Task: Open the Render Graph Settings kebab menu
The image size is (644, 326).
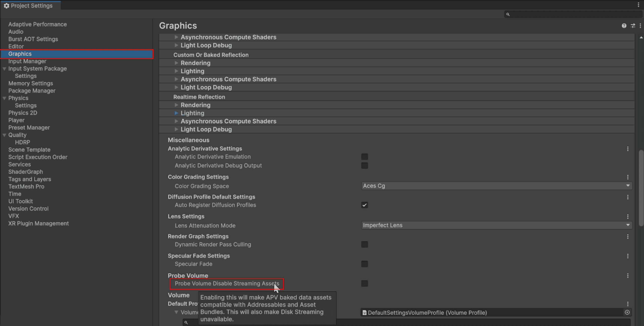Action: click(x=628, y=236)
